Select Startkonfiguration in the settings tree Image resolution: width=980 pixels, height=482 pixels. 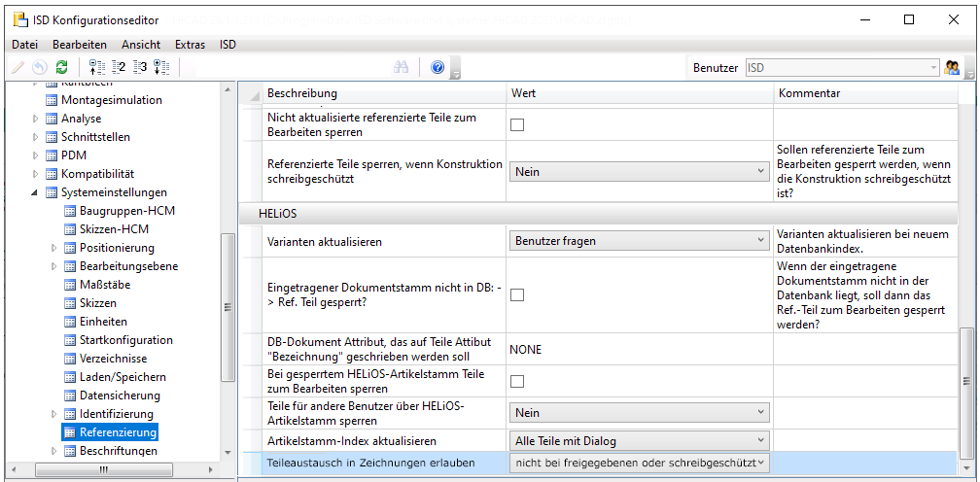click(x=125, y=340)
